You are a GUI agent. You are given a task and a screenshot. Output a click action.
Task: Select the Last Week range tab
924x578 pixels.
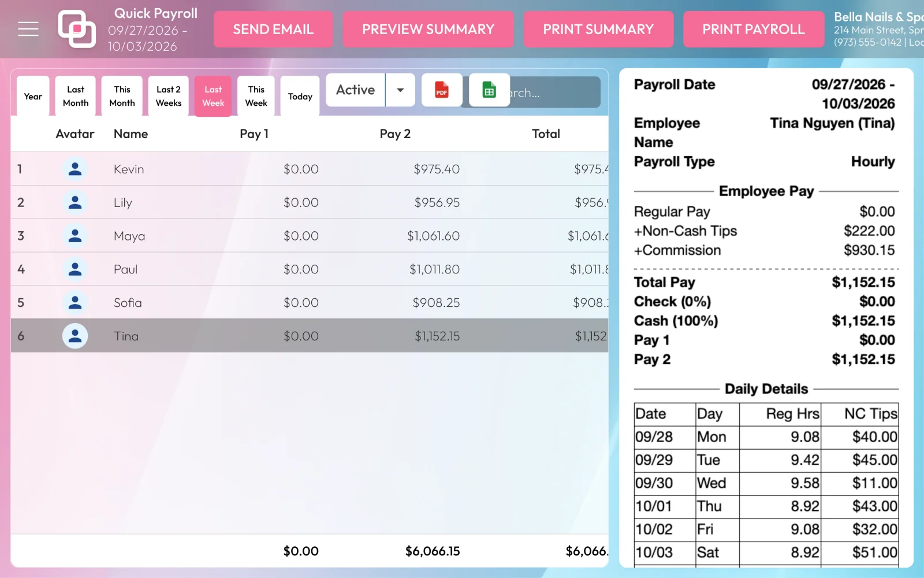(x=213, y=97)
